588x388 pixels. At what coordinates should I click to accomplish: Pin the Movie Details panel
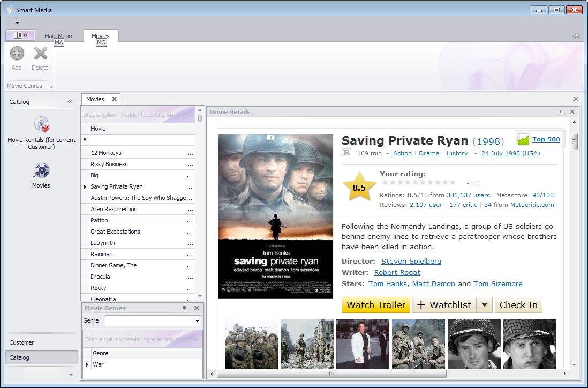click(x=560, y=112)
